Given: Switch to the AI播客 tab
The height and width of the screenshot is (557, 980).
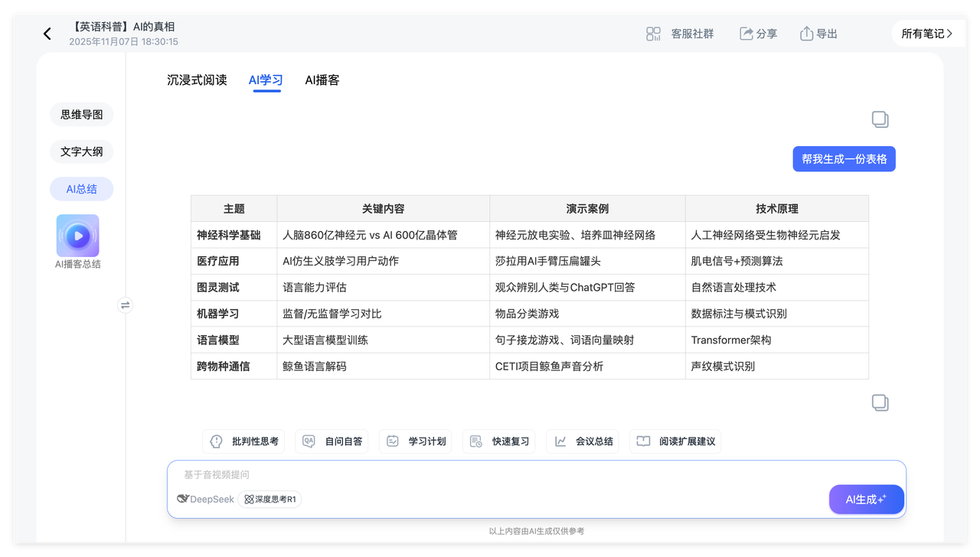Looking at the screenshot, I should coord(322,80).
